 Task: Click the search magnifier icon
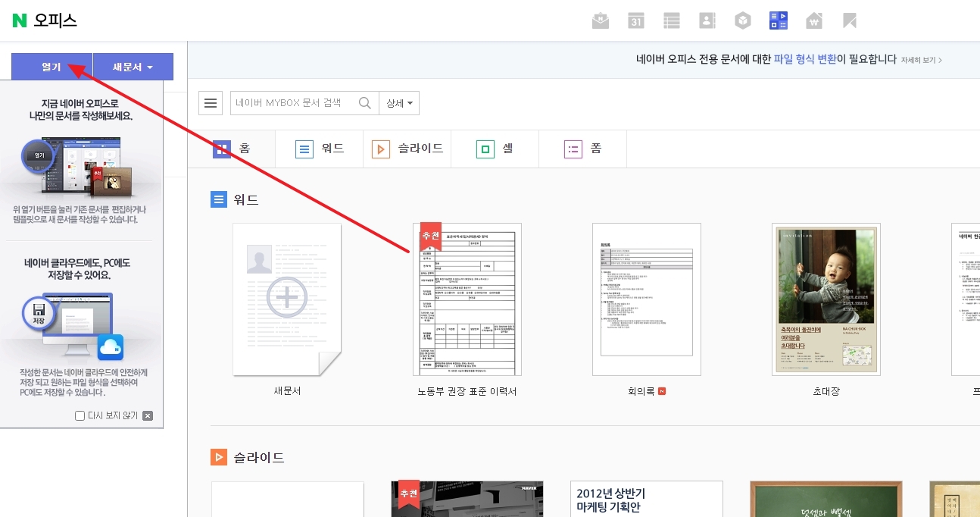pos(364,103)
